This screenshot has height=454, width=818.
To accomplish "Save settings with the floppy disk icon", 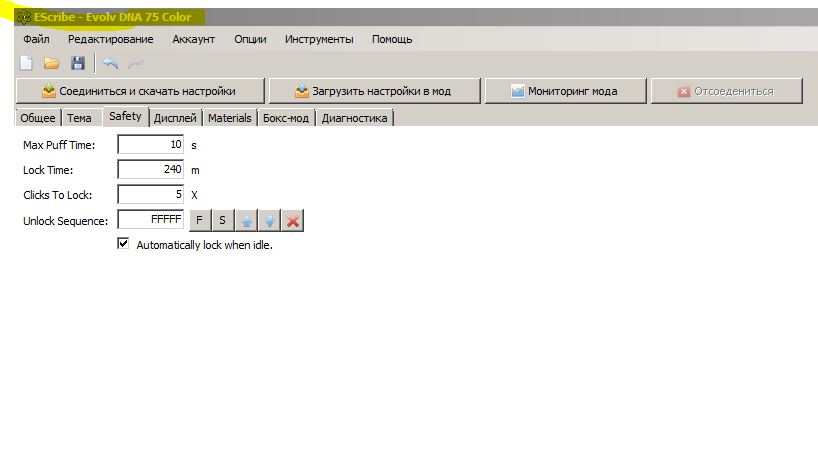I will (78, 63).
